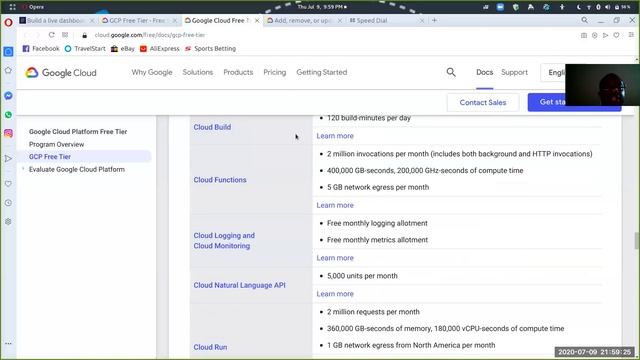
Task: Open the Cloud Natural Language API link
Action: 240,285
